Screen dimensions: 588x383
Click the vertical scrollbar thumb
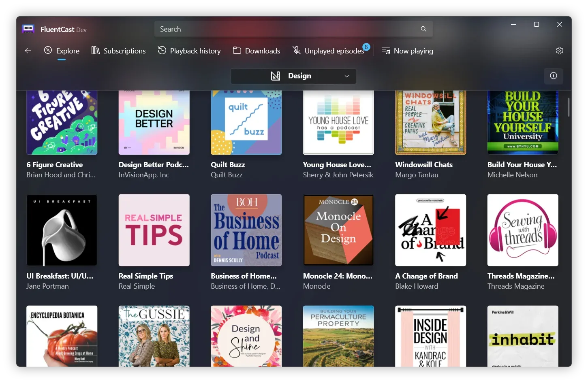[569, 107]
